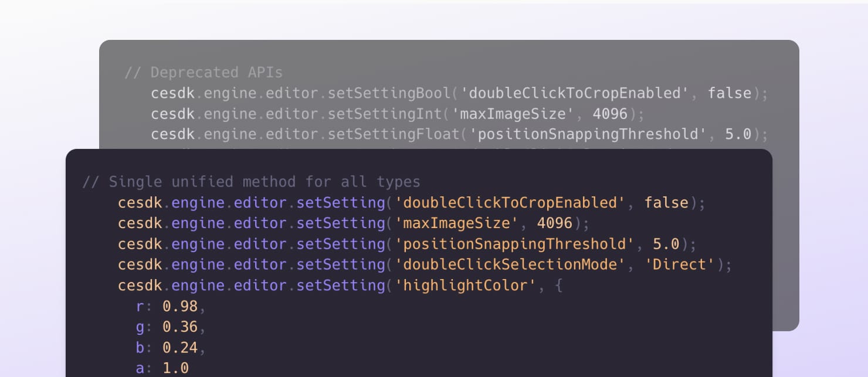Click the orange 4096 value
The image size is (868, 377).
[x=554, y=223]
